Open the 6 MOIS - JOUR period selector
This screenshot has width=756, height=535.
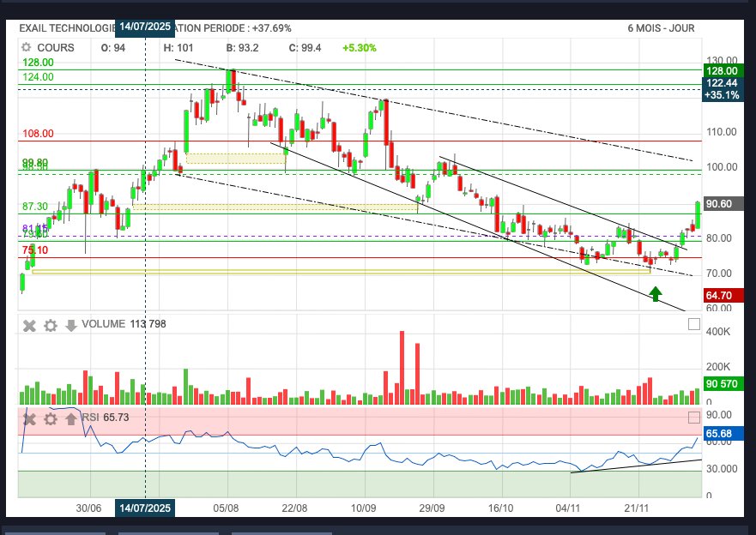pos(661,28)
